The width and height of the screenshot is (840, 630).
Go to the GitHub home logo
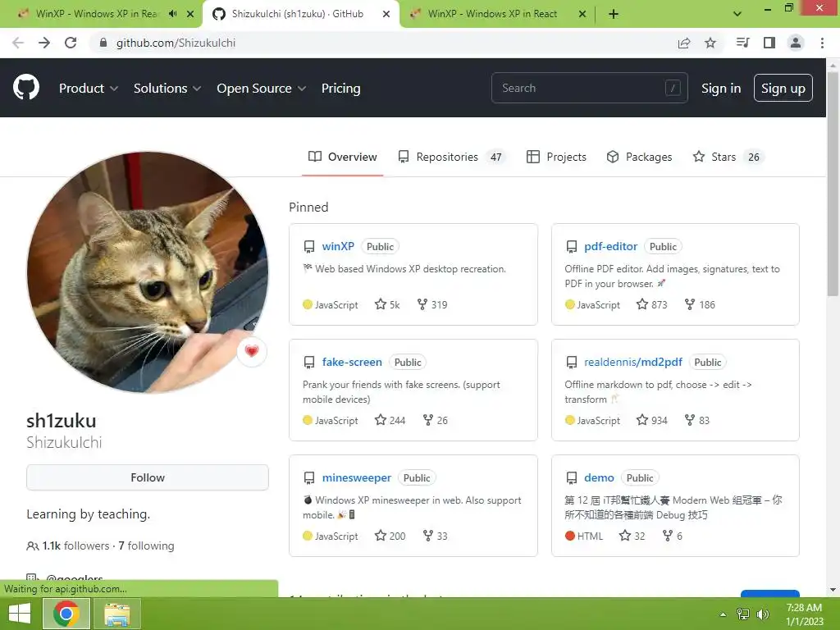point(25,87)
